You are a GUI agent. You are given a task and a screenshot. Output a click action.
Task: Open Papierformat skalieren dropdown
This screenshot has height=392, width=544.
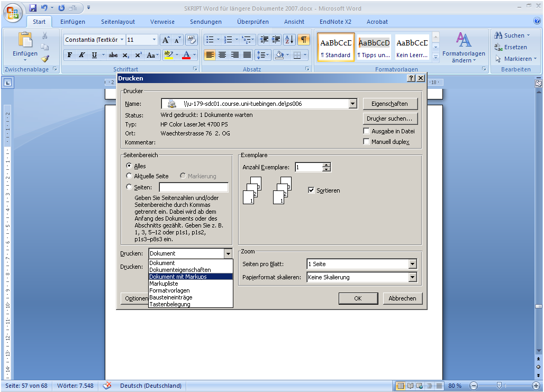coord(412,277)
